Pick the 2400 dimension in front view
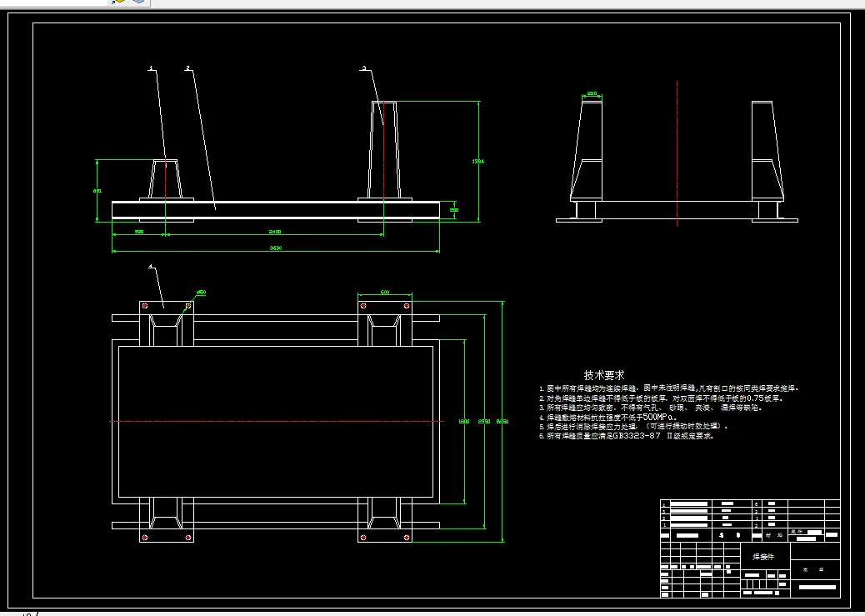The width and height of the screenshot is (865, 616). pos(275,231)
